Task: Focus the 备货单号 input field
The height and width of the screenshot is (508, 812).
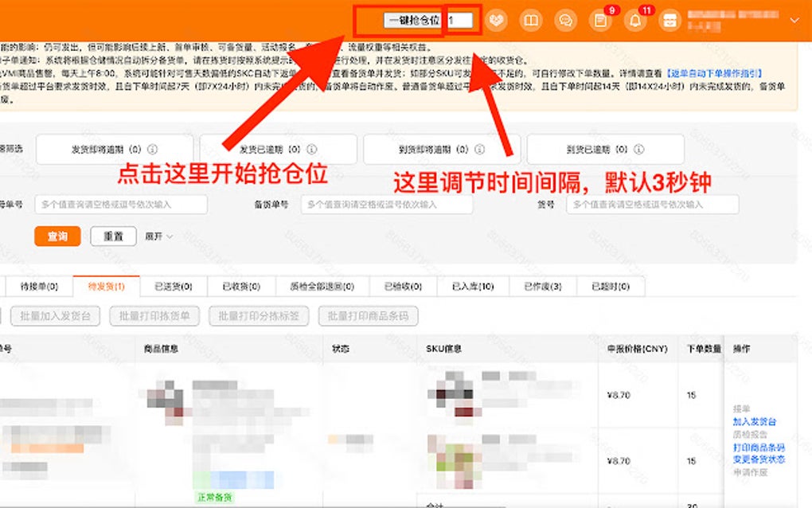Action: point(387,205)
